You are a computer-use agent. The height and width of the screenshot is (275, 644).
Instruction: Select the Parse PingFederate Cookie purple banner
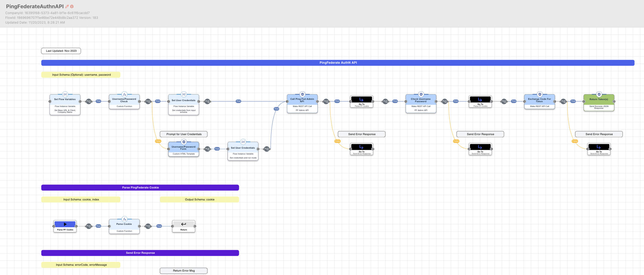(140, 188)
